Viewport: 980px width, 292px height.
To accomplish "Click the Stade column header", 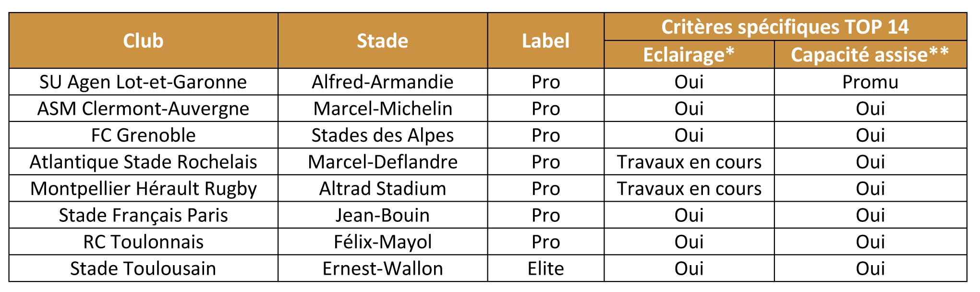I will click(382, 41).
